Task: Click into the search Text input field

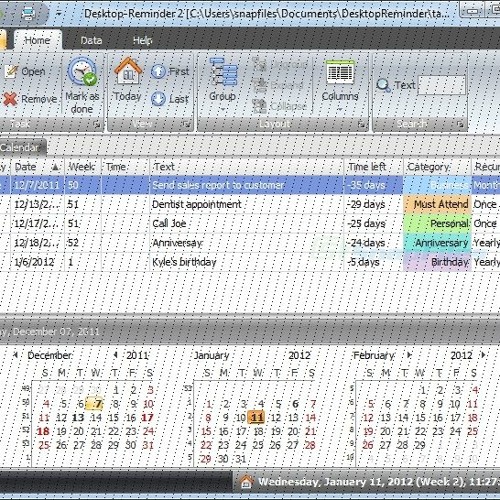Action: (x=442, y=85)
